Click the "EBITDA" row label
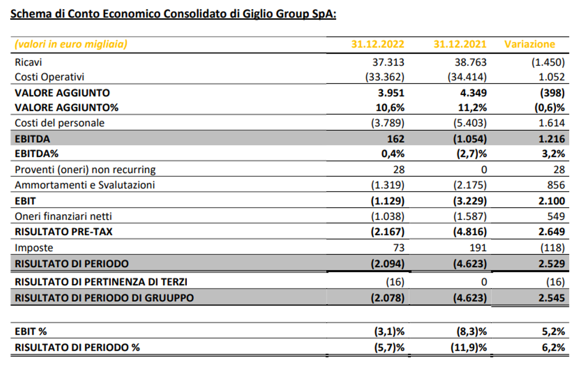The image size is (588, 371). coord(33,139)
